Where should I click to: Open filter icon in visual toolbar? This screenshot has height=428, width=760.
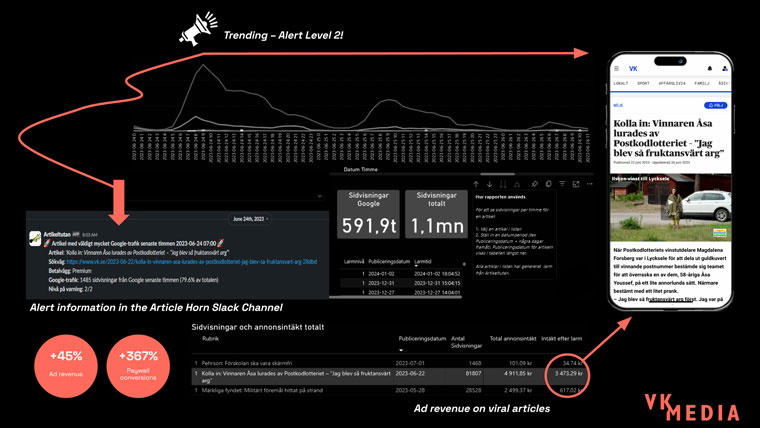pos(562,184)
